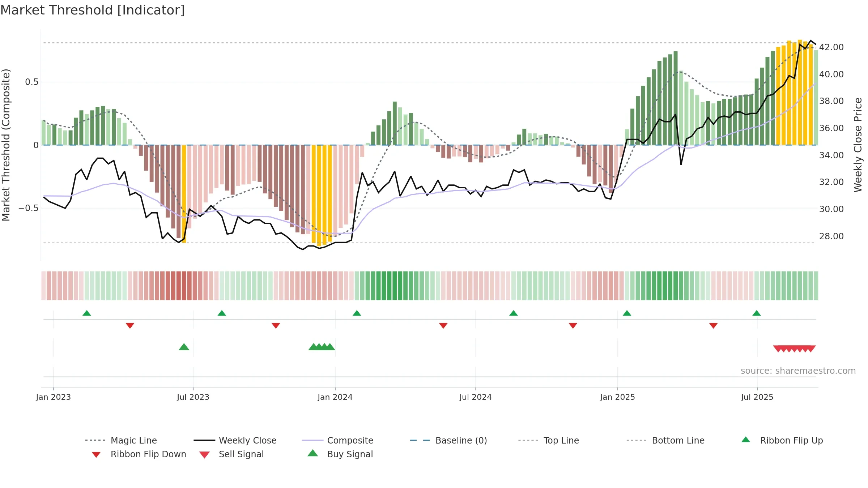Click the Jan 2023 x-axis label
This screenshot has width=868, height=488.
pos(54,397)
